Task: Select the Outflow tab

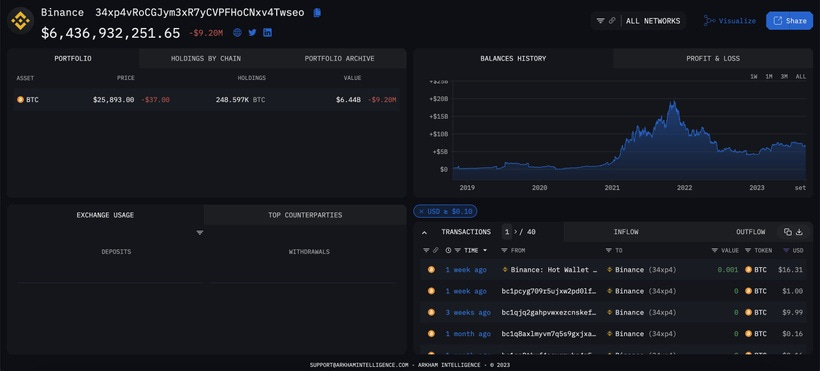Action: point(750,232)
